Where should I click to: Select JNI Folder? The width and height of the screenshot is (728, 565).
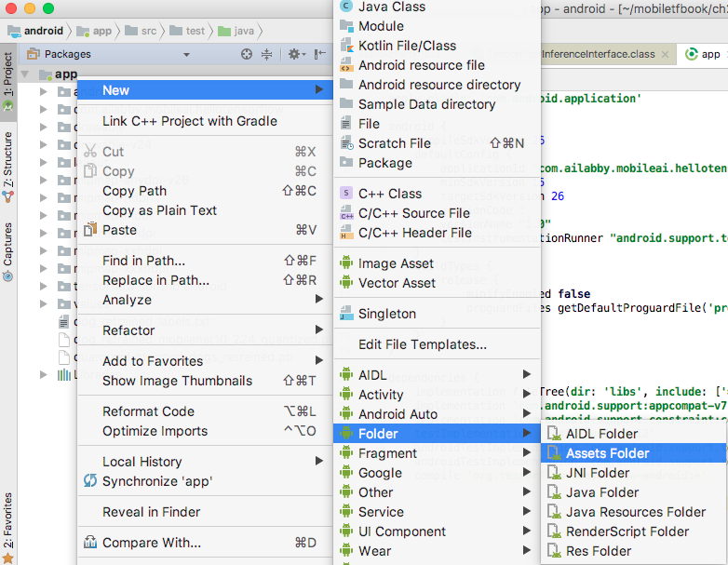click(x=634, y=473)
